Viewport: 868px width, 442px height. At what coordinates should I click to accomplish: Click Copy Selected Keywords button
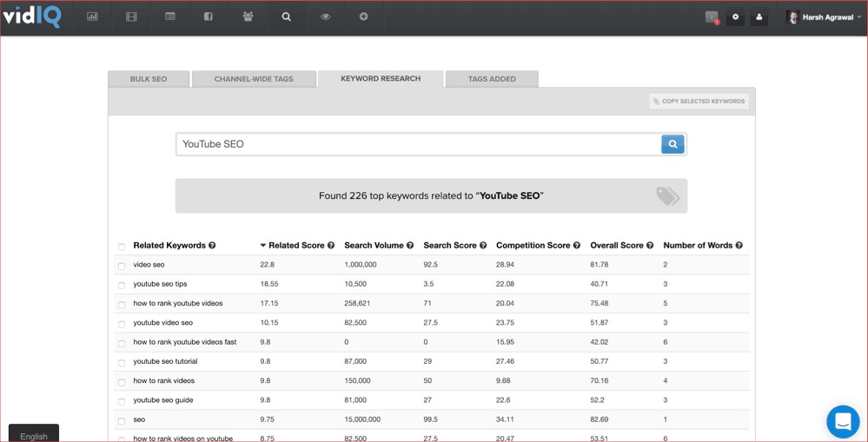tap(699, 102)
